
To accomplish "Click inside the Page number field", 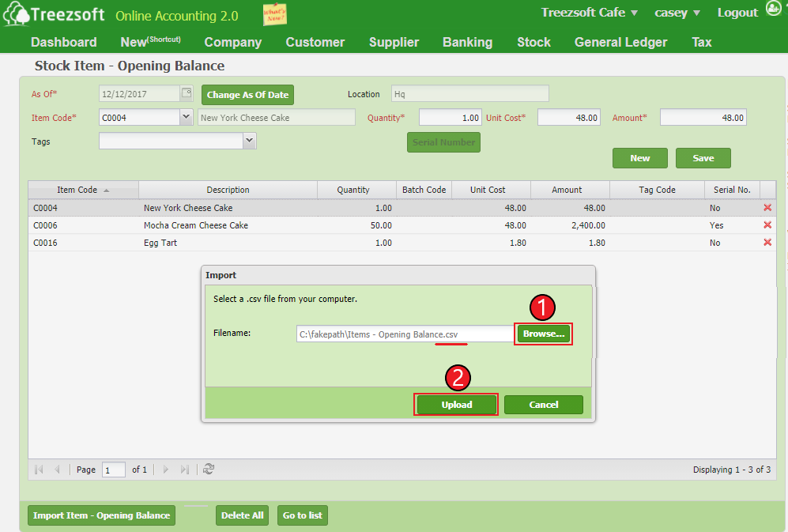I will 113,469.
